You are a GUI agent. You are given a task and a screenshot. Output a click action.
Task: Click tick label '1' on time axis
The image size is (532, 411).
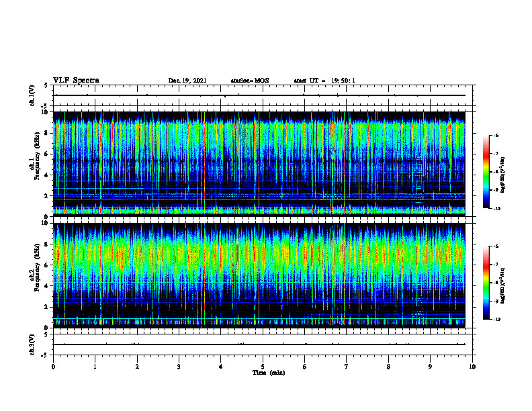click(x=95, y=367)
